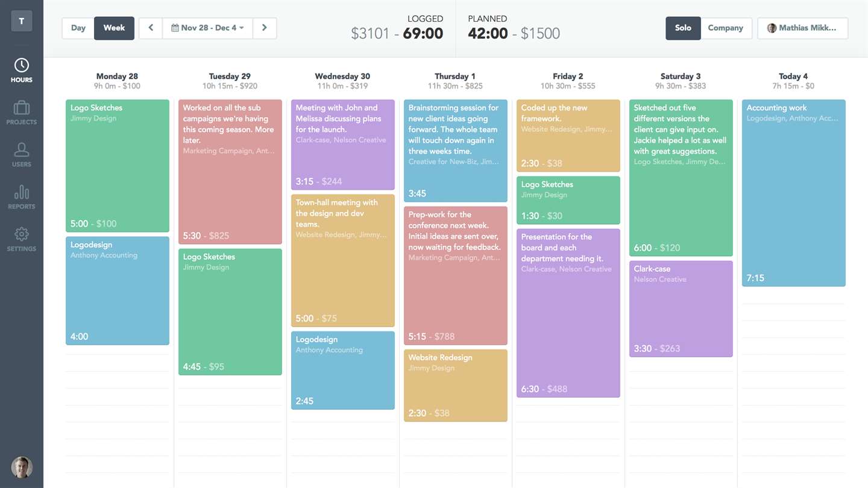The height and width of the screenshot is (488, 868).
Task: Go to Users icon in sidebar
Action: (x=22, y=151)
